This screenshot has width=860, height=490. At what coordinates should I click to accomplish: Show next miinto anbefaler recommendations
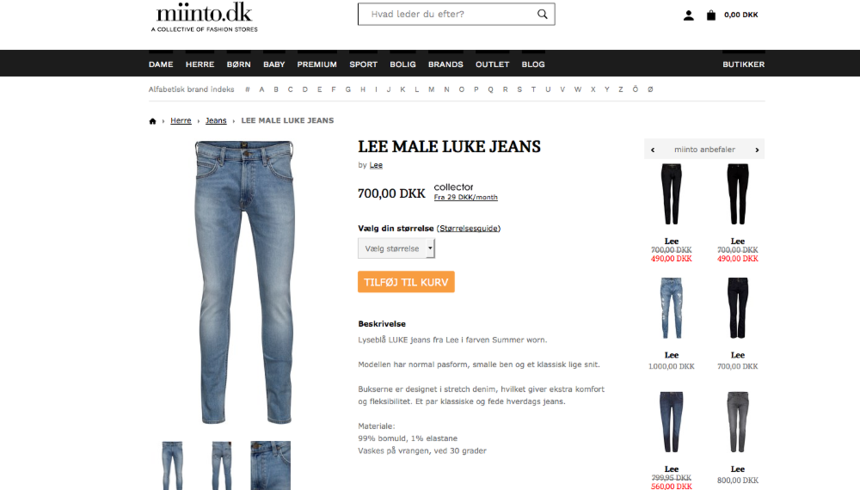pos(757,150)
